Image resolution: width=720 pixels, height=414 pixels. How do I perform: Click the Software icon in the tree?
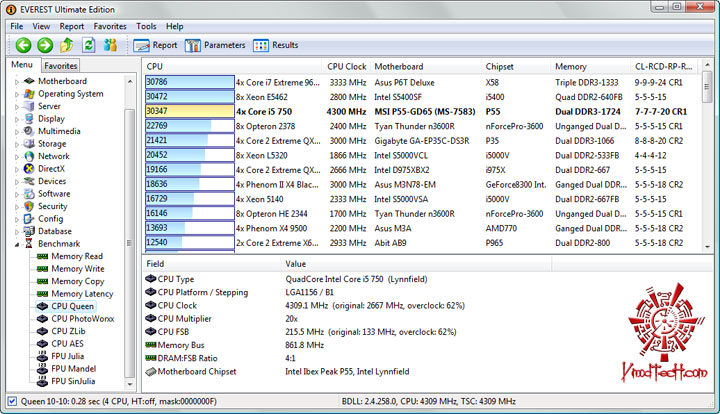(29, 194)
